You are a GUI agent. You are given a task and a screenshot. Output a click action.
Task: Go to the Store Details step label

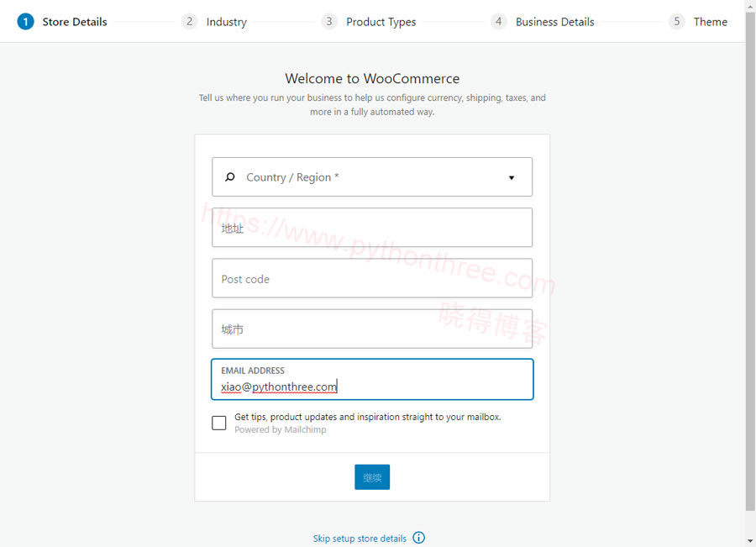(x=75, y=22)
